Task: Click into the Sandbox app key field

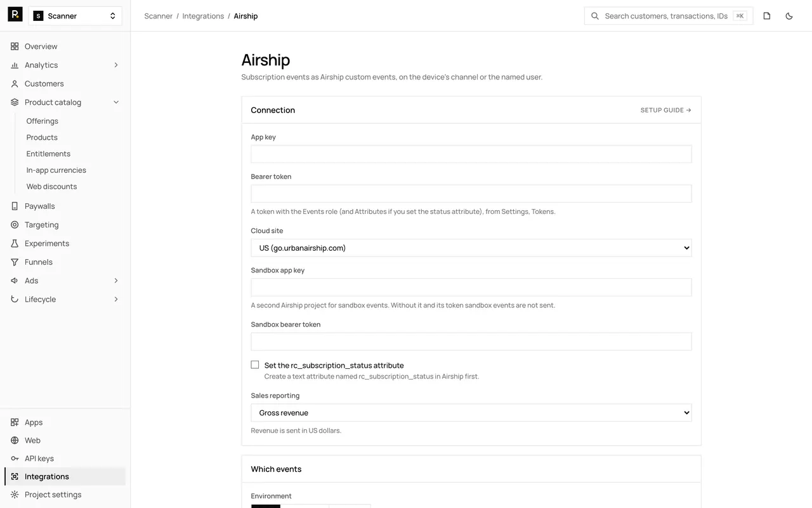Action: (471, 288)
